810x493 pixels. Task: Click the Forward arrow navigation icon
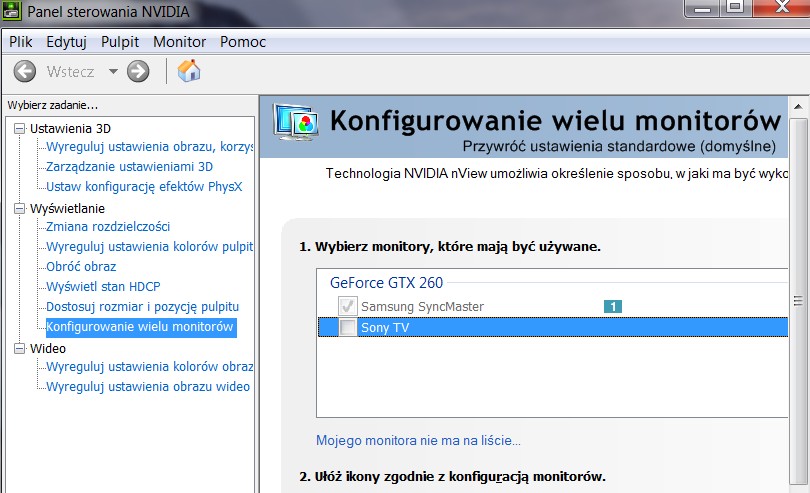pos(138,71)
